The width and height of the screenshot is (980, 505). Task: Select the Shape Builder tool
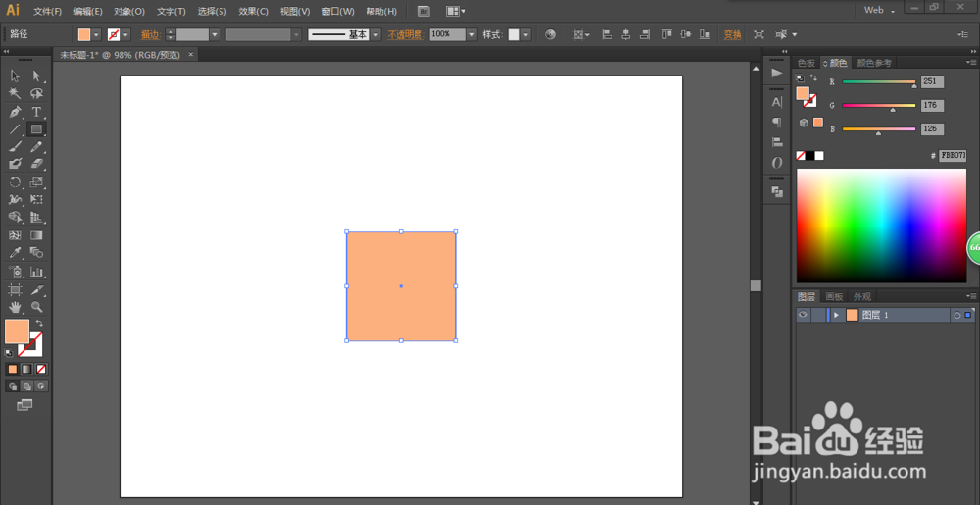coord(16,218)
